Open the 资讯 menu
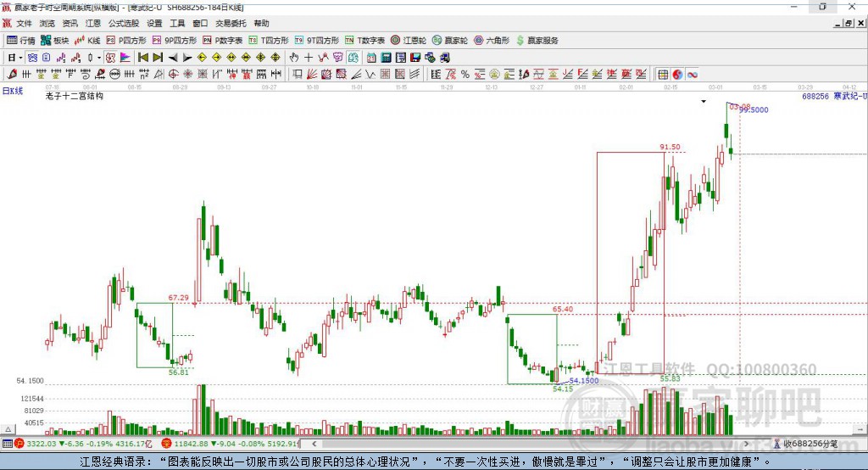Viewport: 868px width, 470px height. click(70, 23)
